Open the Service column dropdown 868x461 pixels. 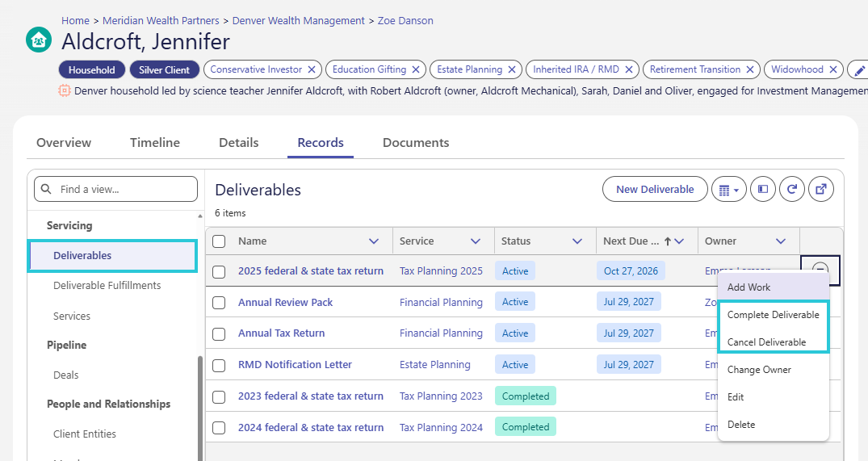(x=476, y=241)
